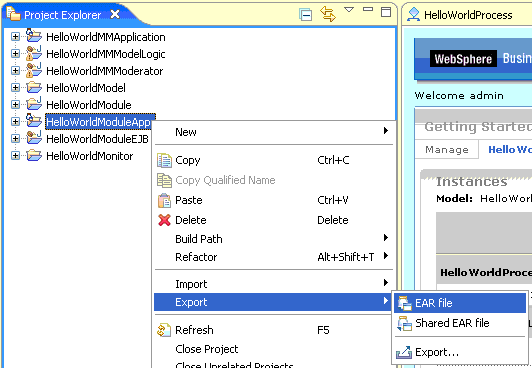Click the highlighted Export menu entry

coord(273,302)
